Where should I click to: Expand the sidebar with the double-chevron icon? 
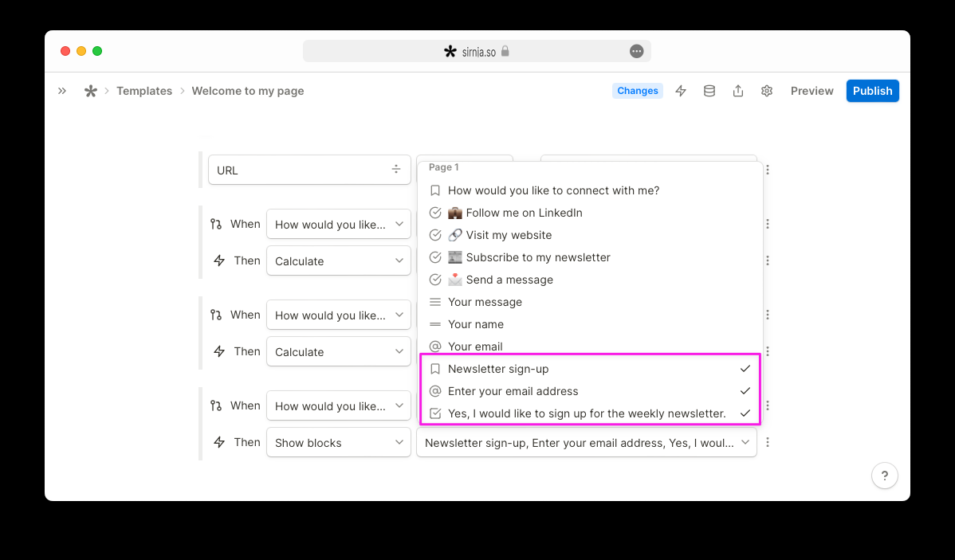pos(62,91)
